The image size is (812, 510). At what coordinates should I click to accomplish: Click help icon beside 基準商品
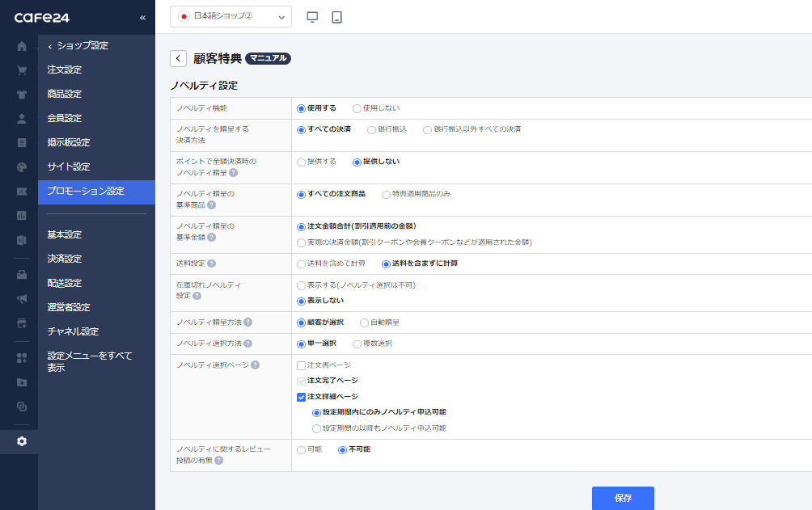pos(211,205)
